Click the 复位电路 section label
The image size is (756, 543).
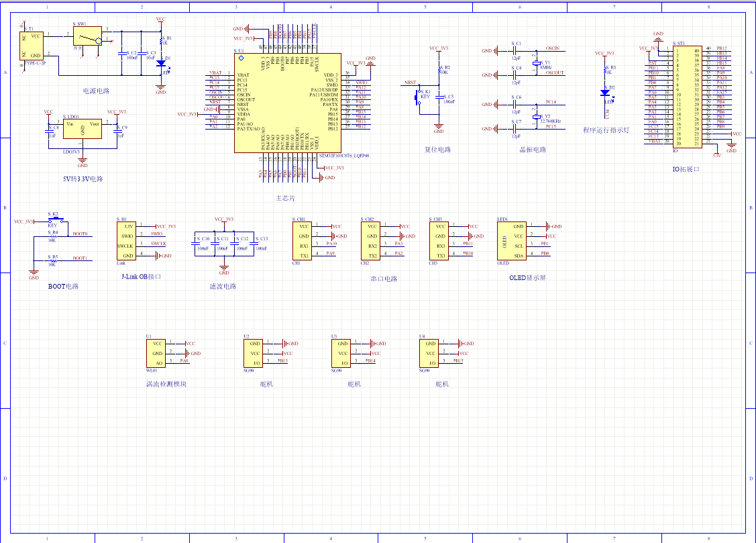(x=438, y=150)
